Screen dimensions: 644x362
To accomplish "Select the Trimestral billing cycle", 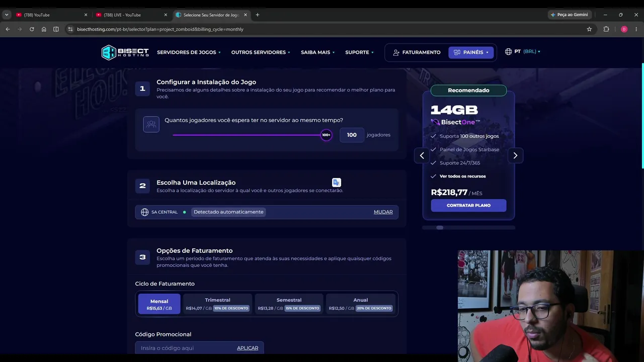I will (218, 304).
